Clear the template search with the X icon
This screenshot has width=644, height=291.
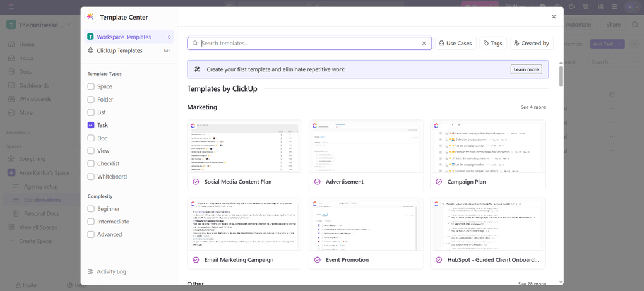(424, 43)
